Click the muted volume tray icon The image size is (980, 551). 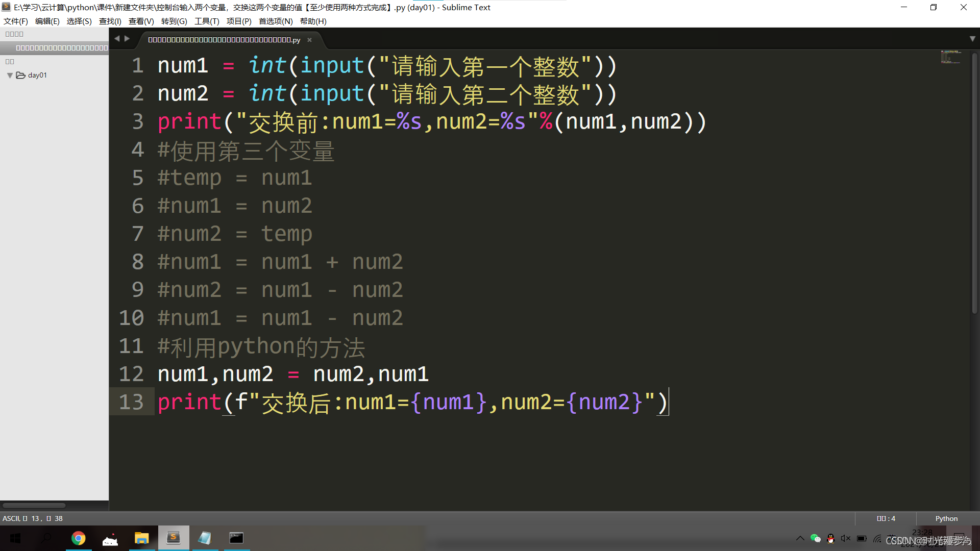(846, 538)
